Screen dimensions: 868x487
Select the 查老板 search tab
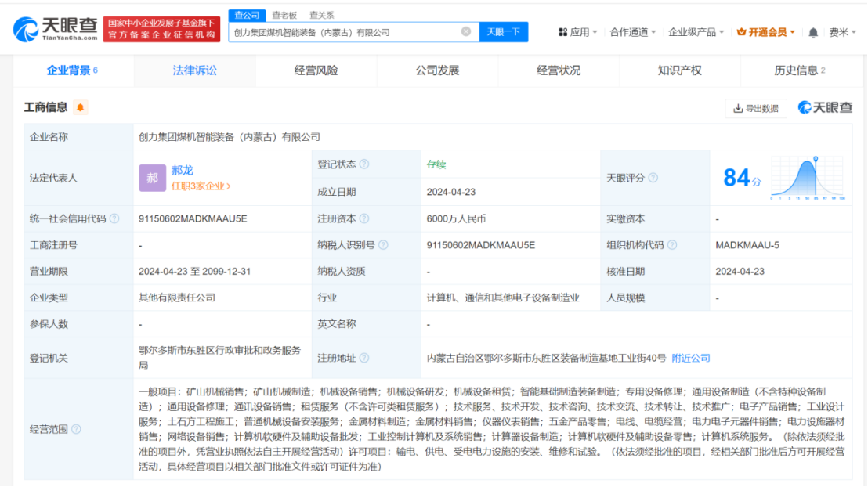(x=284, y=15)
